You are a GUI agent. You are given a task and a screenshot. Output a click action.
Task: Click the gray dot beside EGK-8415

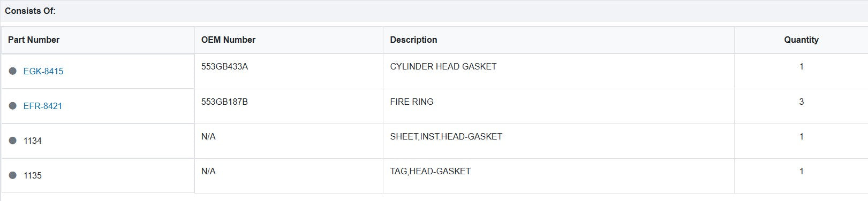coord(13,71)
